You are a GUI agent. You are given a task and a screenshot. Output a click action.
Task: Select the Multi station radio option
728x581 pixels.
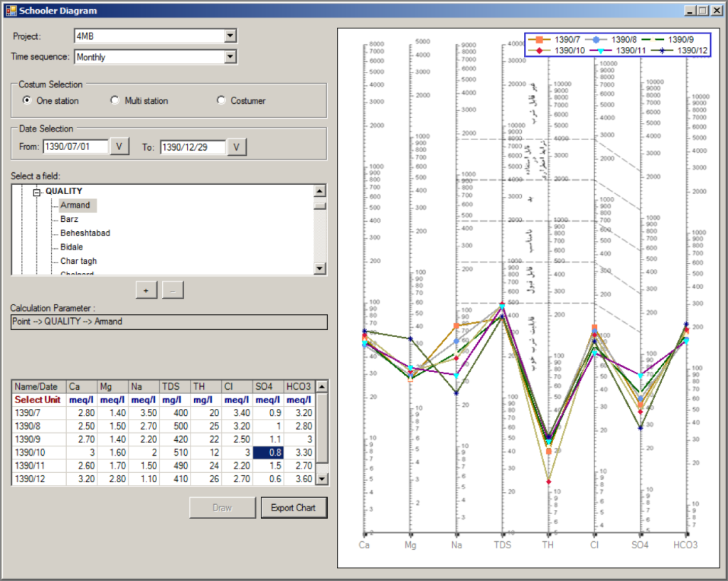pyautogui.click(x=115, y=100)
